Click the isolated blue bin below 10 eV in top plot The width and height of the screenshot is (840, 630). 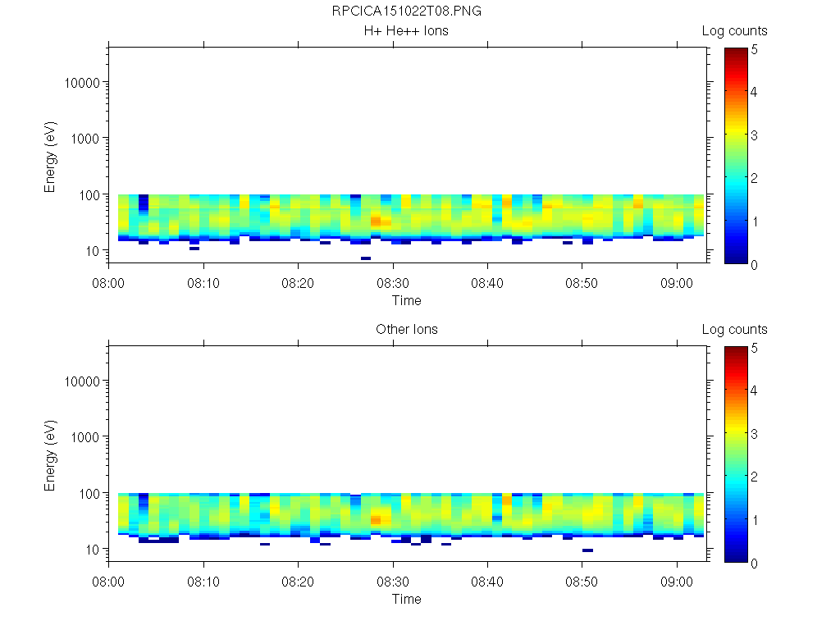tap(366, 258)
